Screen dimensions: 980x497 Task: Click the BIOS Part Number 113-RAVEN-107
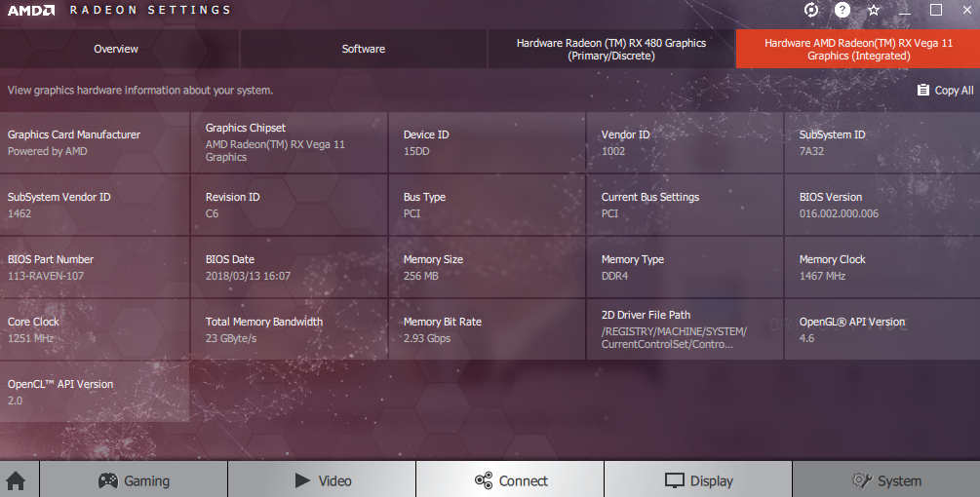coord(46,276)
